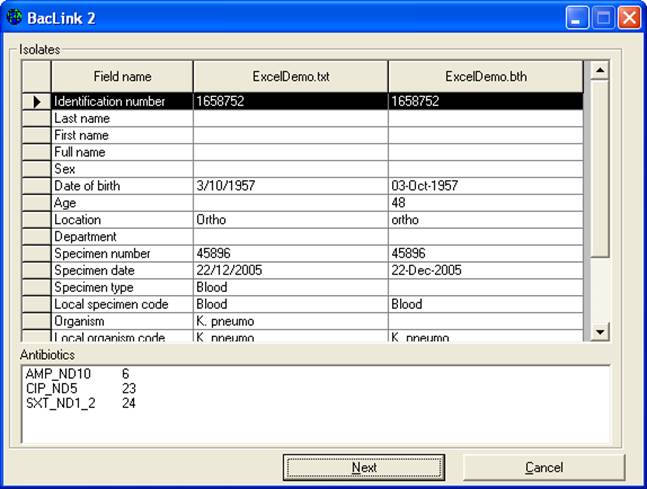Image resolution: width=647 pixels, height=489 pixels.
Task: Click the lowercase ortho cell in ExcelDemo.bth column
Action: [x=486, y=220]
